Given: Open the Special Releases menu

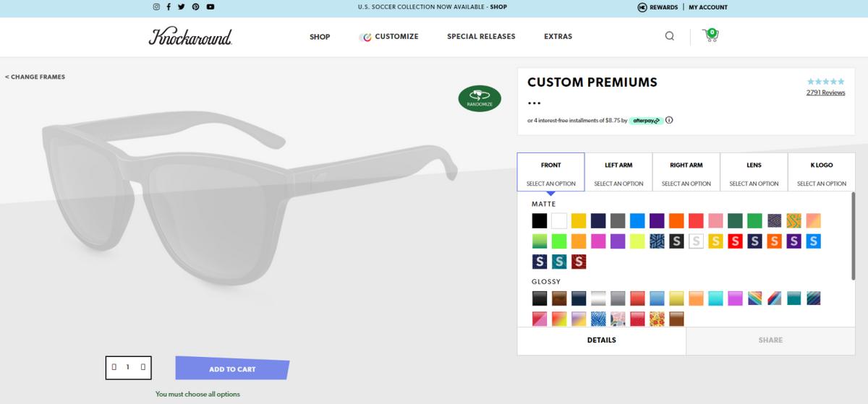Looking at the screenshot, I should coord(481,37).
